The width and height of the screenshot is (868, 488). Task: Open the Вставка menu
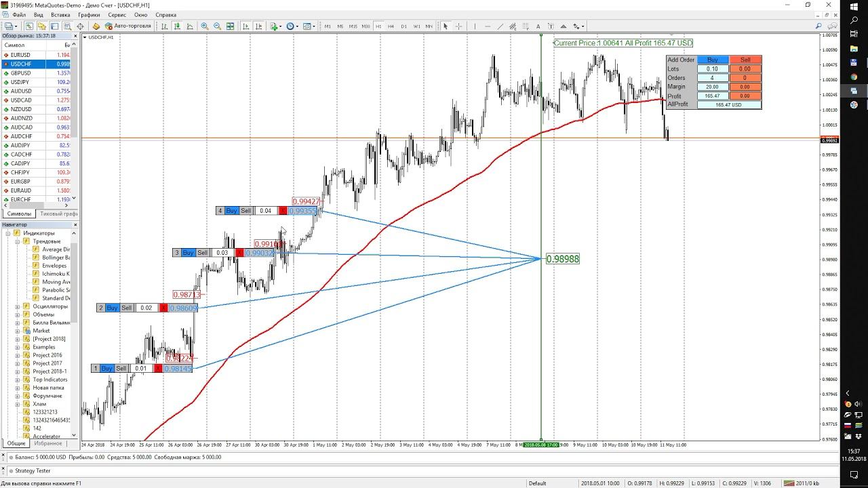60,14
